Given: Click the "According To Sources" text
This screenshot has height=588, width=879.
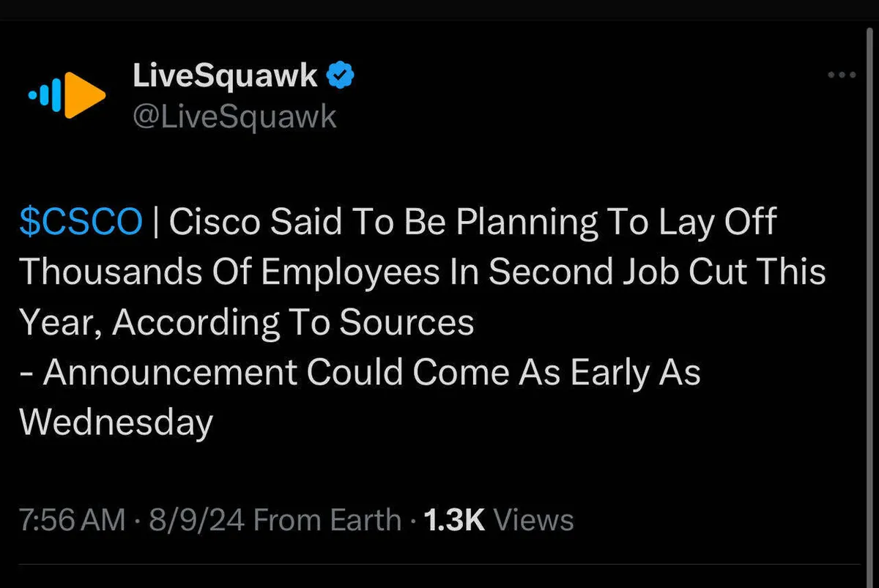Looking at the screenshot, I should [x=293, y=323].
